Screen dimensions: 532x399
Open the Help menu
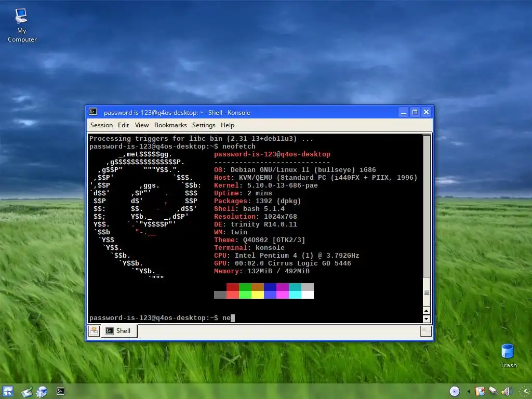[x=228, y=125]
